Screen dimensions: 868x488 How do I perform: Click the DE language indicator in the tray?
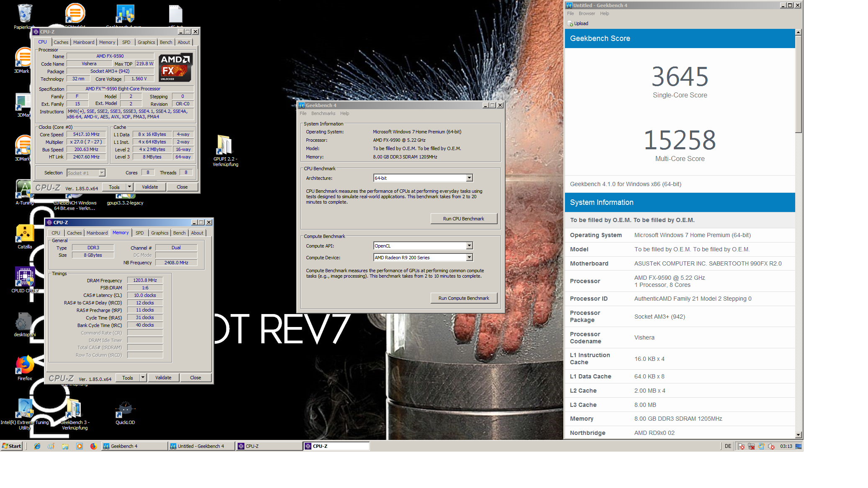728,446
